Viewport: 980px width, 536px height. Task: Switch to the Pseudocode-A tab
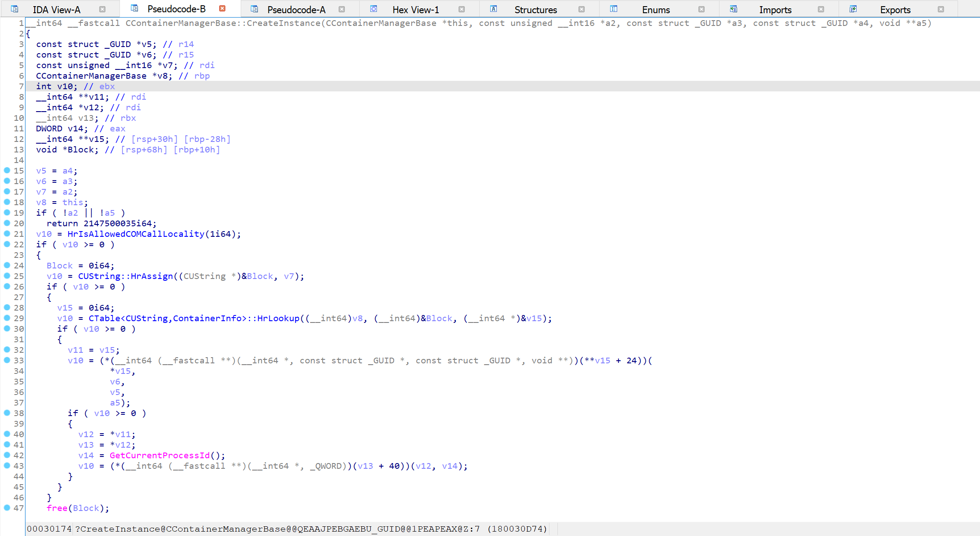[x=296, y=10]
